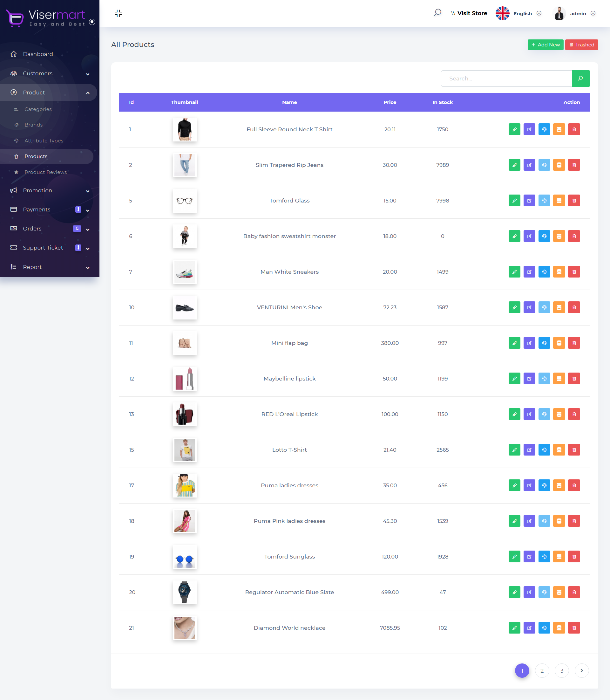
Task: Click purple edit icon for Tomford Glass
Action: (529, 201)
